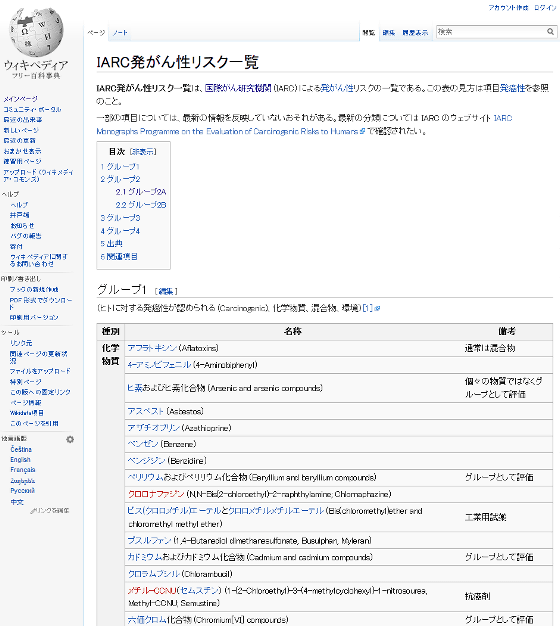Switch to Čeština language version

(x=21, y=449)
